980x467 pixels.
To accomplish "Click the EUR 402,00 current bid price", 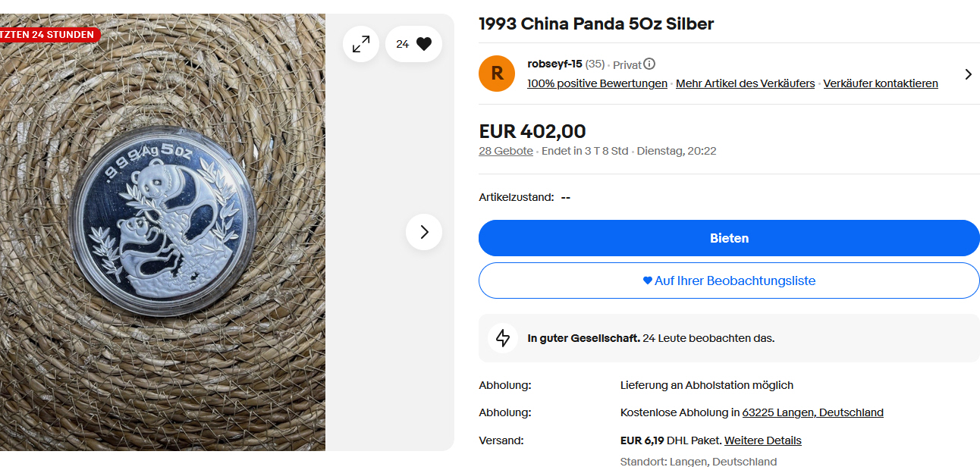I will tap(532, 131).
